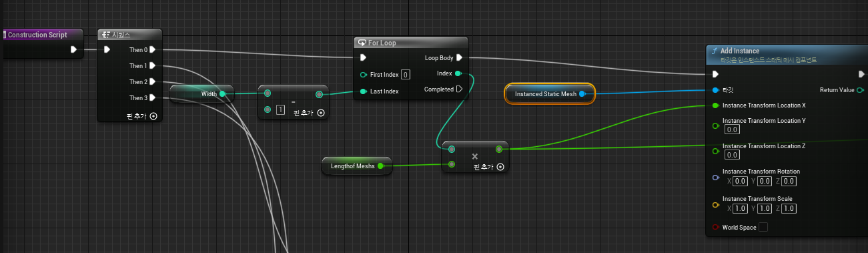Click the Instance Transform Location X pin

716,105
